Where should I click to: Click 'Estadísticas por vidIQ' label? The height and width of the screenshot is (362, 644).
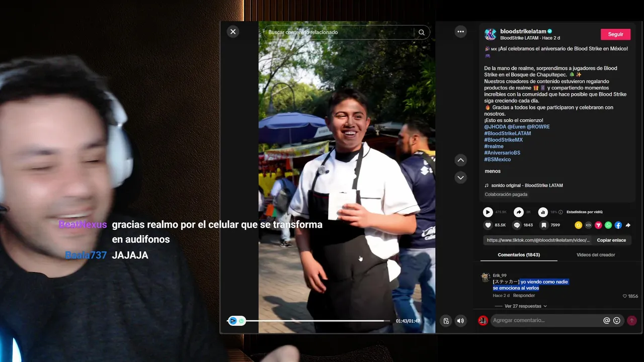[584, 212]
